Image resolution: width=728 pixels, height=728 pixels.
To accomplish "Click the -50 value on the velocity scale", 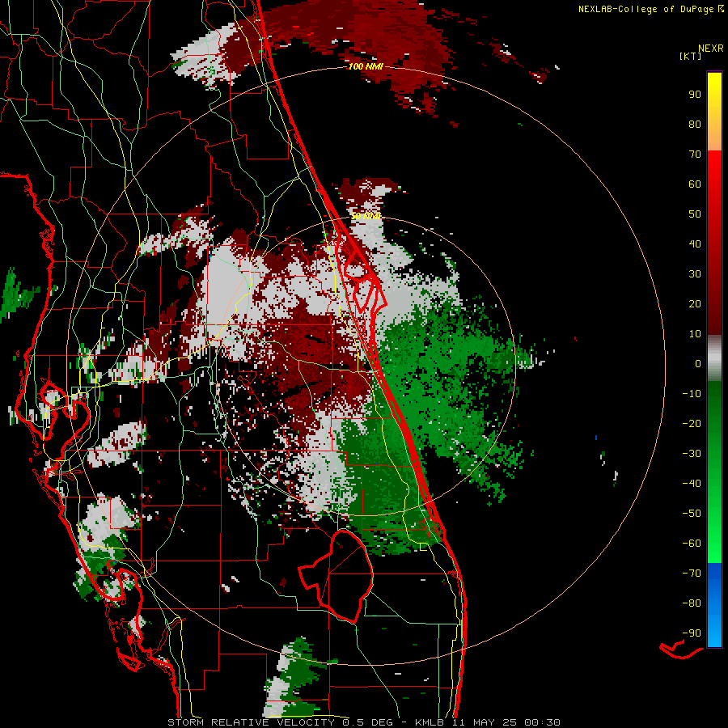I will [x=692, y=514].
